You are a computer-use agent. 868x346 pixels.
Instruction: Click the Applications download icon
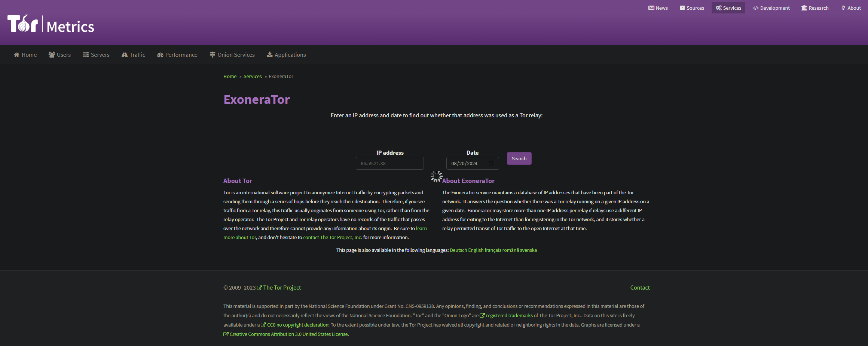pos(269,55)
